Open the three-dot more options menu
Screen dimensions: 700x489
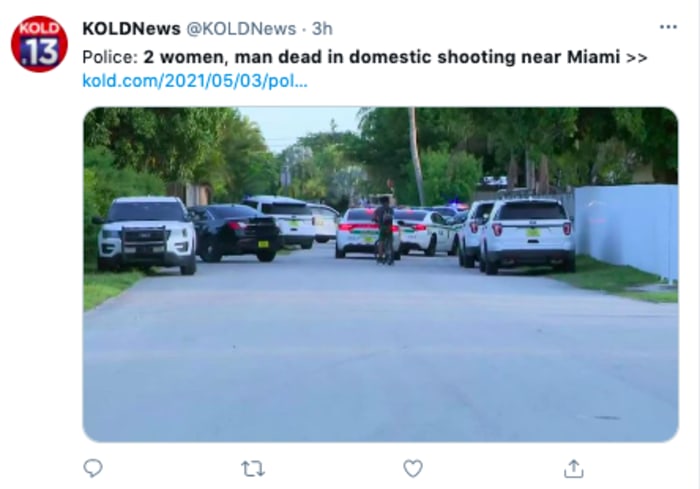(668, 27)
